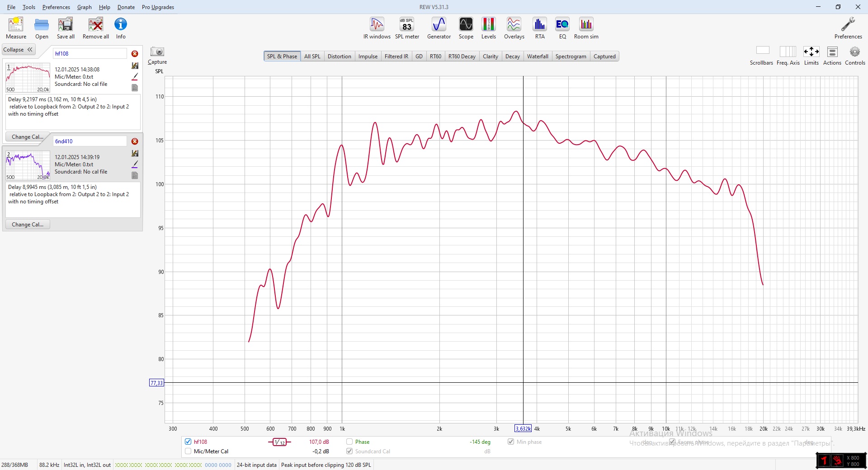Open the Preferences menu
Viewport: 868px width, 470px height.
click(56, 7)
